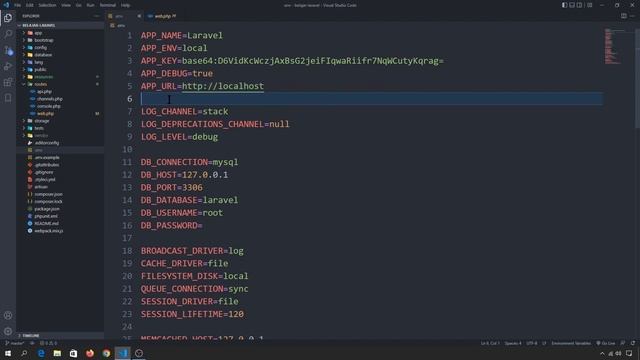Viewport: 640px width, 360px height.
Task: Open the Terminal menu
Action: click(108, 5)
